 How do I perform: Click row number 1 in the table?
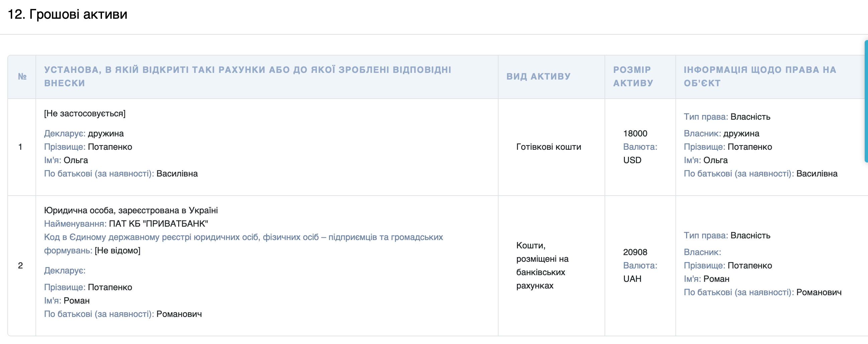click(20, 147)
